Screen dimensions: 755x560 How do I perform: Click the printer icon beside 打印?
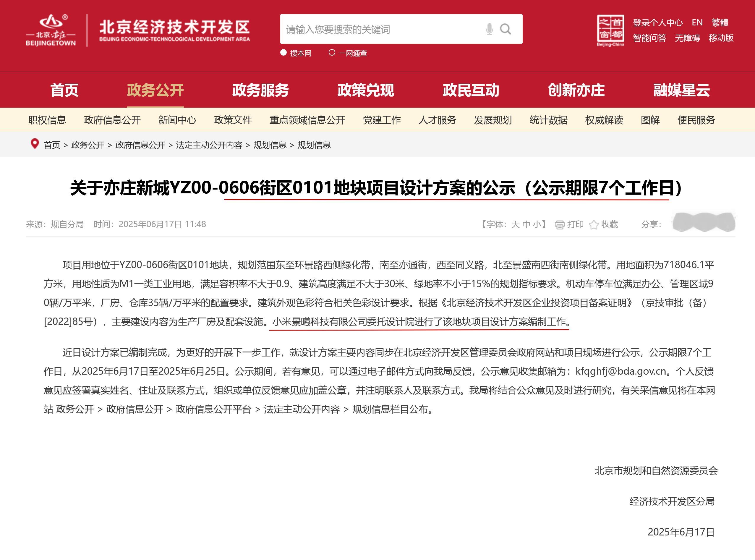(560, 224)
